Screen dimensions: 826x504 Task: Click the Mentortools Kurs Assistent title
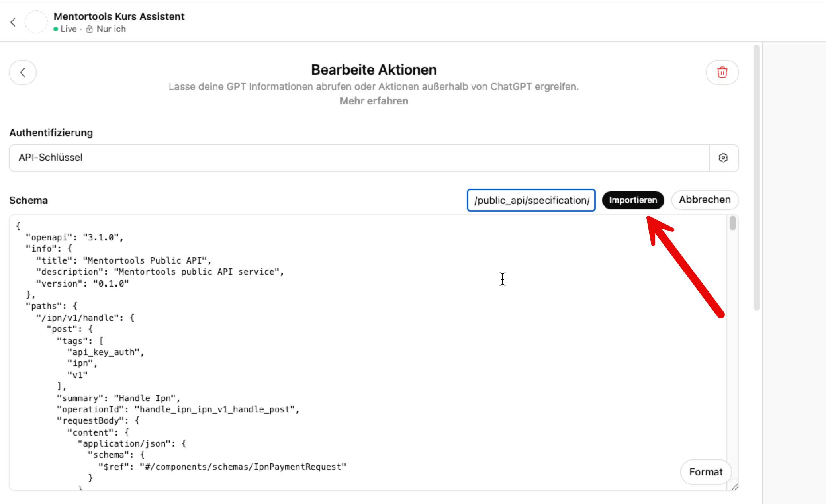tap(119, 16)
